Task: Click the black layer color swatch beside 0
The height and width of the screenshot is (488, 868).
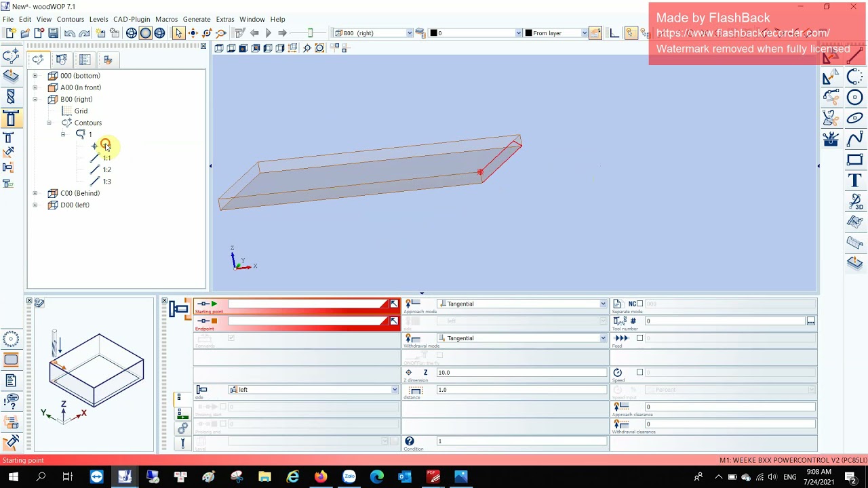Action: [x=433, y=33]
